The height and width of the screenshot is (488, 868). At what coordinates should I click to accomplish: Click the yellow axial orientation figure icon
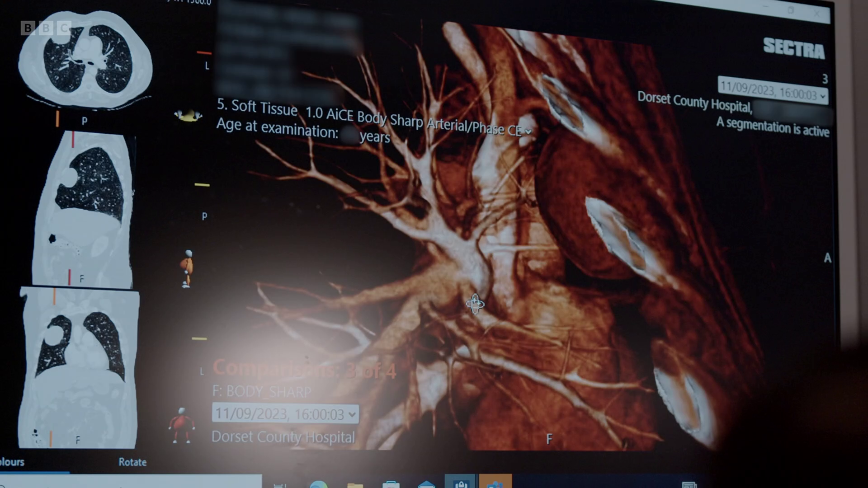click(188, 116)
